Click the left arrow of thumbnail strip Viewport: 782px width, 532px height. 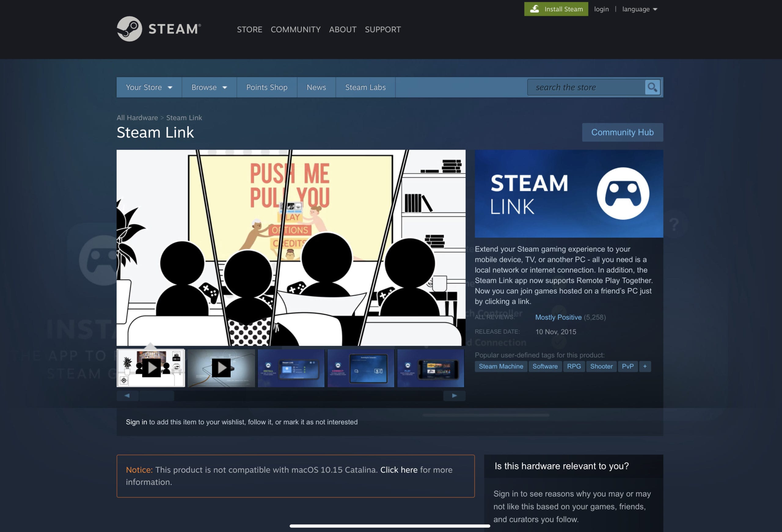coord(127,395)
